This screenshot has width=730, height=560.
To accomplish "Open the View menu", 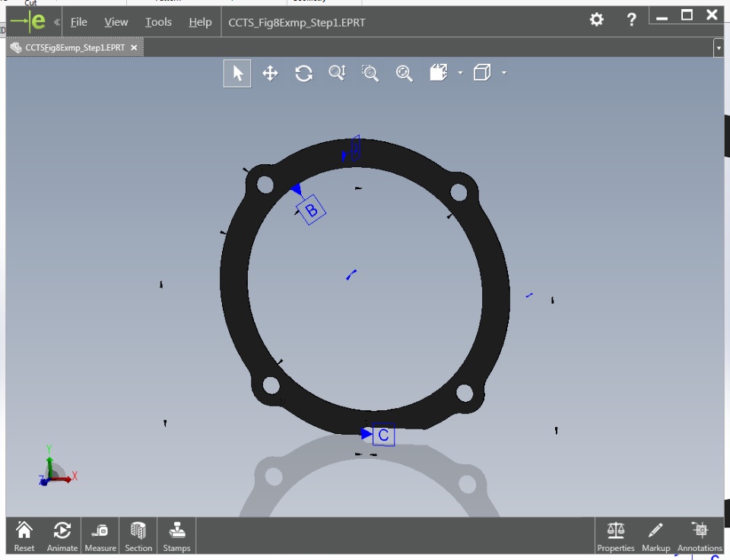I will (x=116, y=22).
